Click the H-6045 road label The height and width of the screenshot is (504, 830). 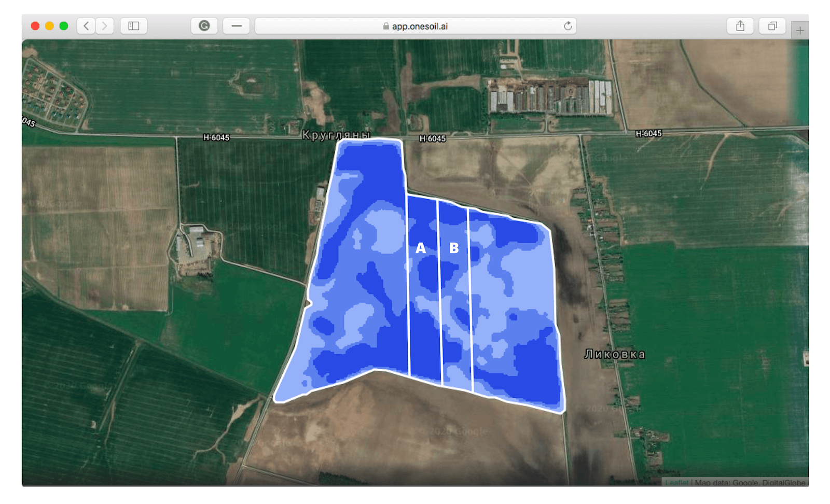(x=432, y=139)
